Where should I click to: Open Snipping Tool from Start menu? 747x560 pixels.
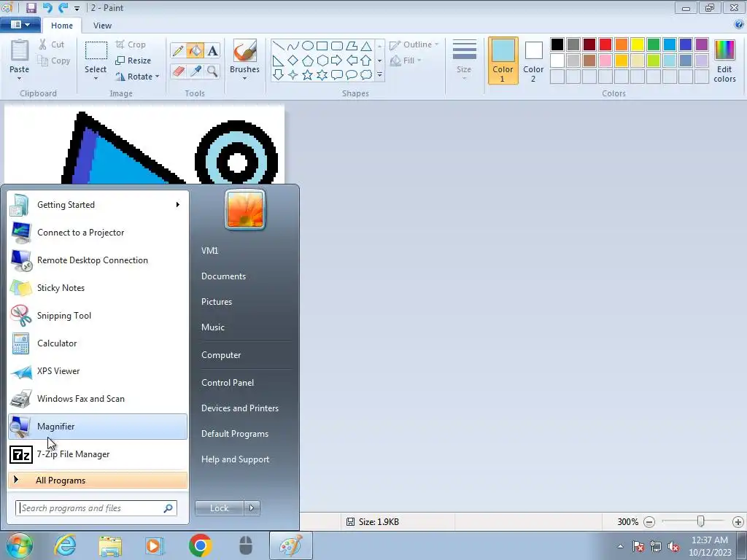(98, 316)
